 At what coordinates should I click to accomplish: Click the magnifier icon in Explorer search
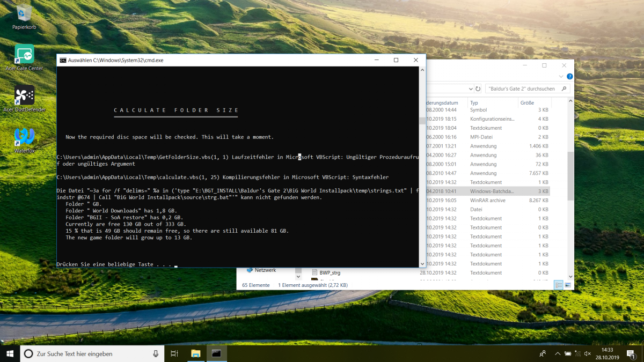(563, 89)
